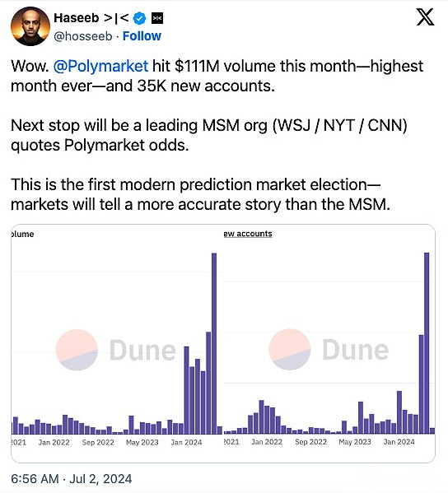This screenshot has height=493, width=448.
Task: Click the blue verified checkmark badge
Action: tap(139, 19)
